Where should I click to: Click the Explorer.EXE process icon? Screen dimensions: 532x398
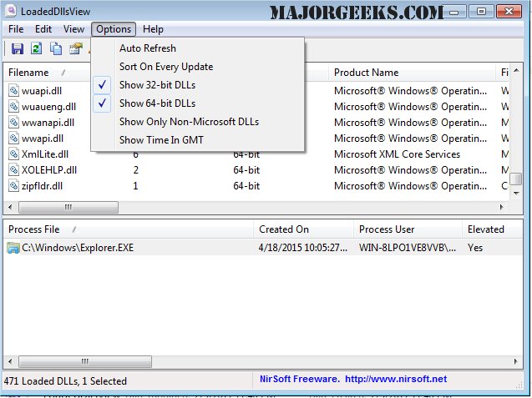coord(13,248)
